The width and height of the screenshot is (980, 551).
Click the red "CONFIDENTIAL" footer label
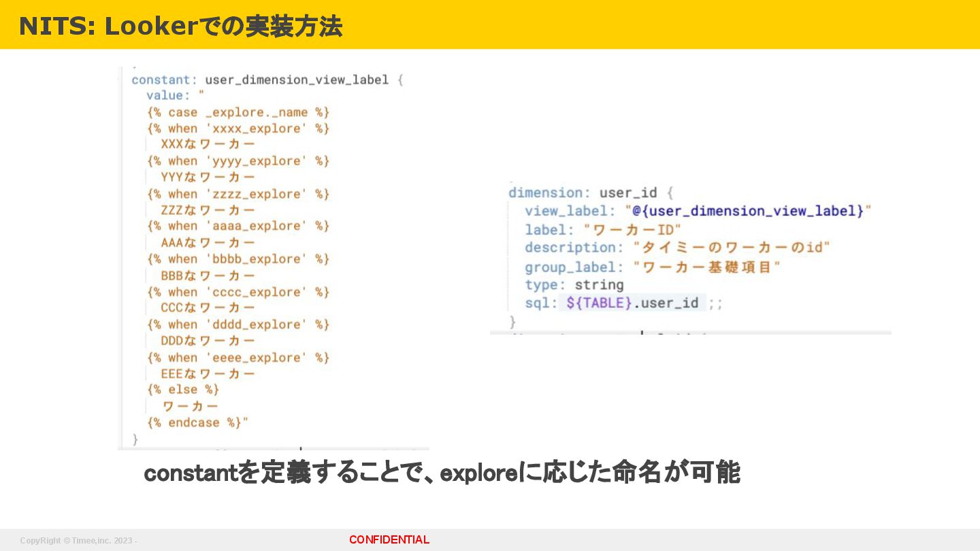pyautogui.click(x=389, y=540)
